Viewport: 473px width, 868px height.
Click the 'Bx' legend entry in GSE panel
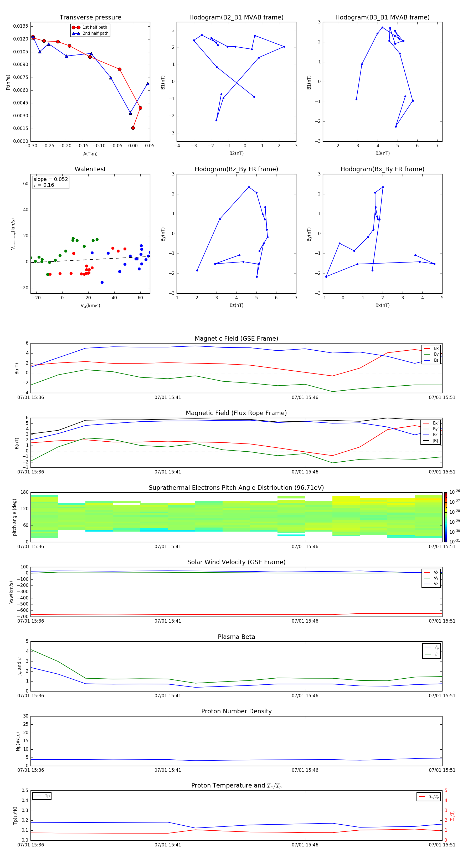tap(431, 349)
